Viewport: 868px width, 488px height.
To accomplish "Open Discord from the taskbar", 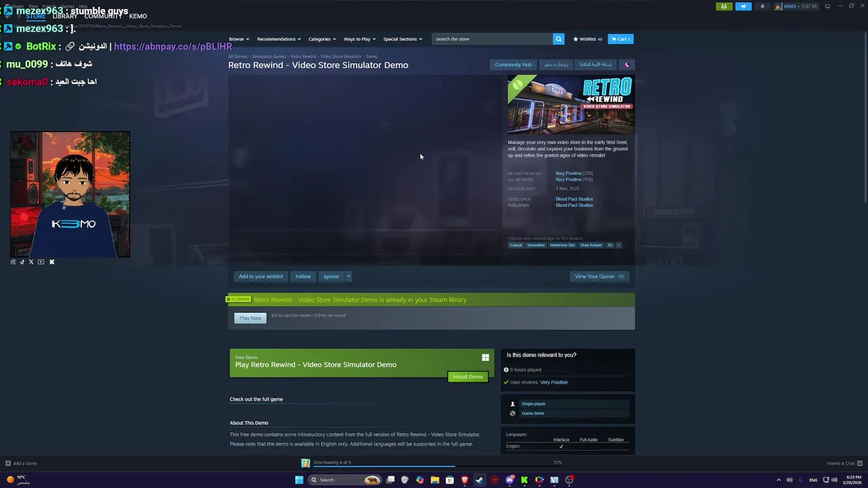I will (509, 480).
